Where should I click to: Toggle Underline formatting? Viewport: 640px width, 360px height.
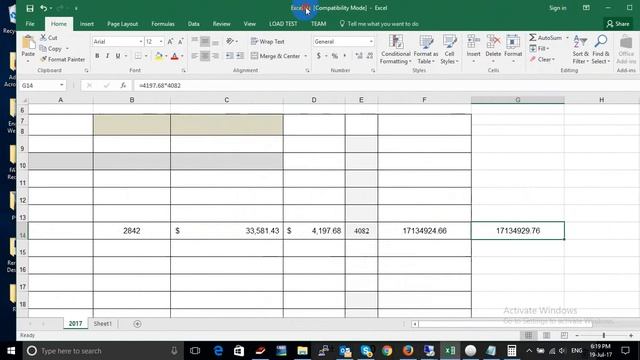(118, 56)
